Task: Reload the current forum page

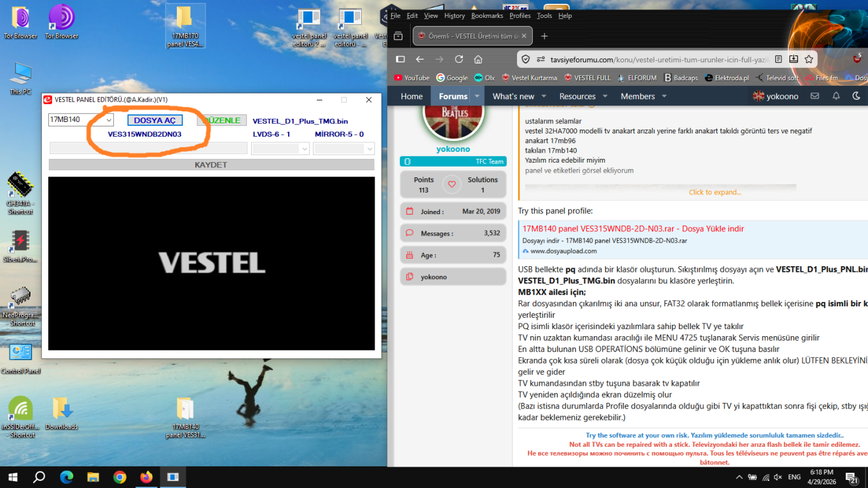Action: 459,58
